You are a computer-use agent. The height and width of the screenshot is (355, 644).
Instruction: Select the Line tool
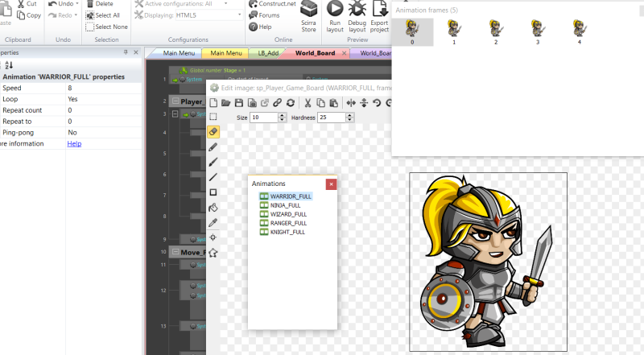[x=213, y=177]
